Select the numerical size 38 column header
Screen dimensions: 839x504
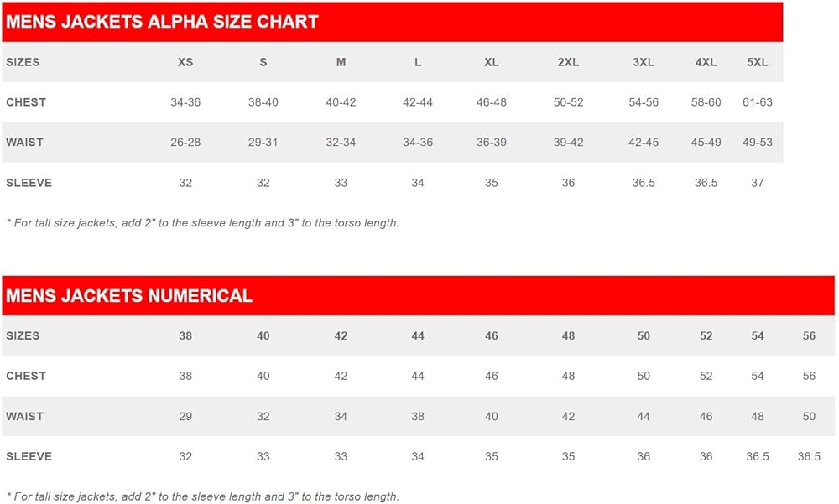point(185,335)
